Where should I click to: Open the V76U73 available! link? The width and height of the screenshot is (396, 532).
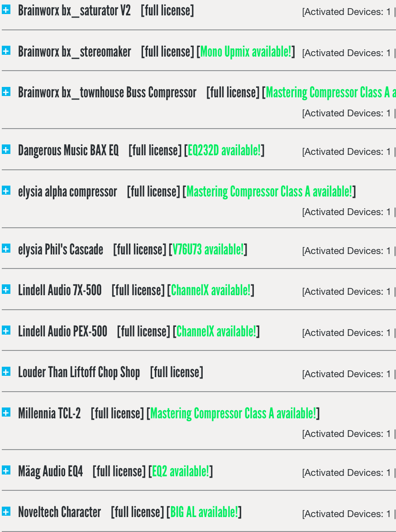coord(208,250)
